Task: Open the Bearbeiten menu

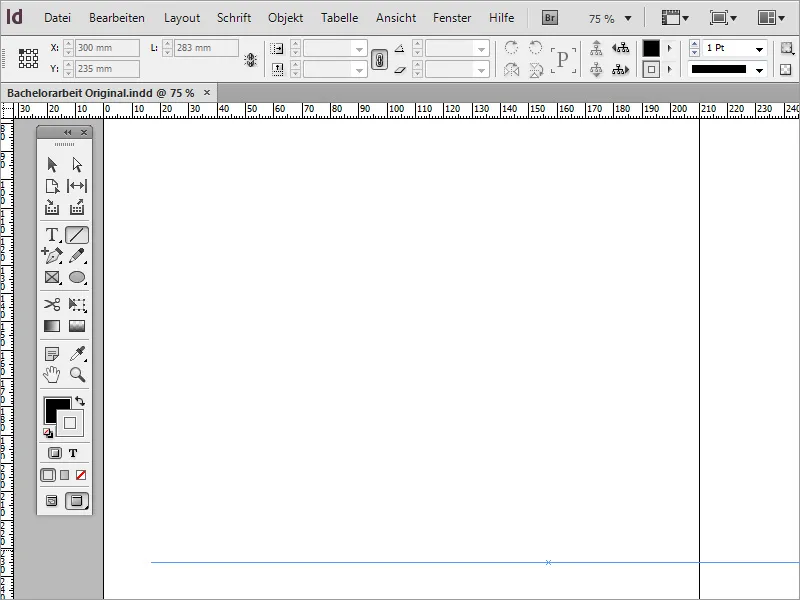Action: click(117, 18)
